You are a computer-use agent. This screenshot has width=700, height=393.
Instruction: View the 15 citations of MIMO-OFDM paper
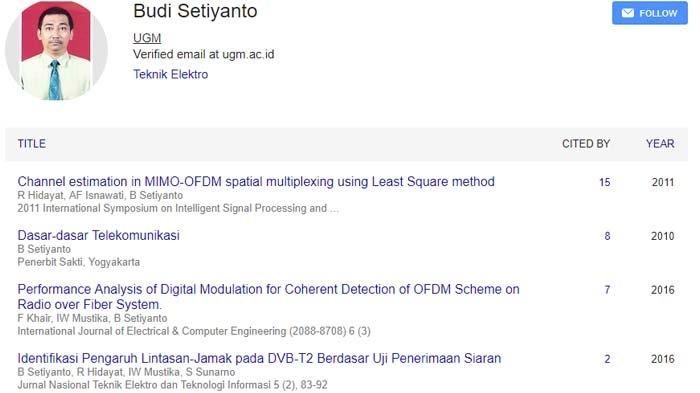604,182
